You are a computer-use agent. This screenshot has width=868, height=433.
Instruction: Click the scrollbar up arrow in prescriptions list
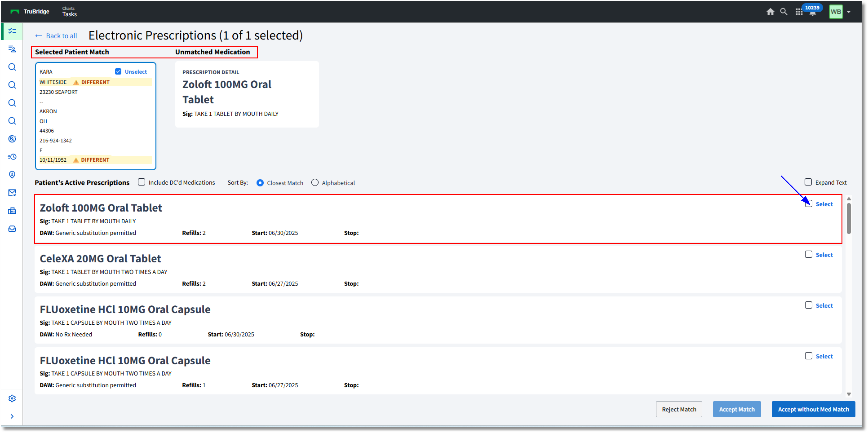[849, 199]
